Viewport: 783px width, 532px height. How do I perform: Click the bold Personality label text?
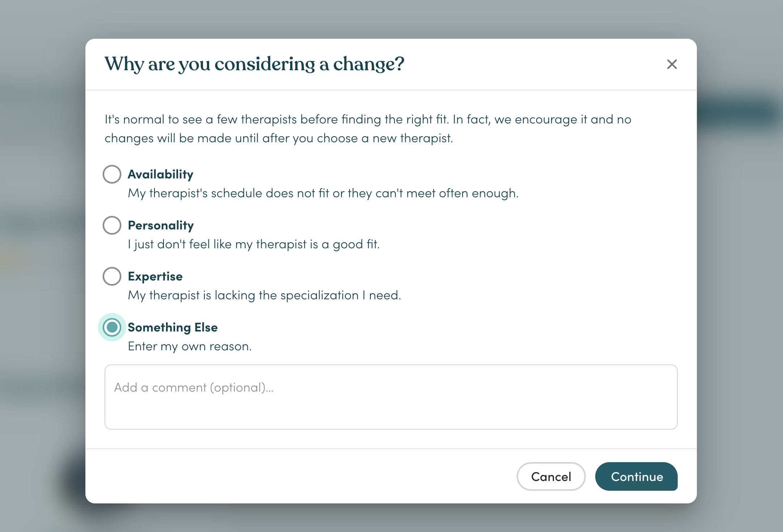[x=161, y=225]
